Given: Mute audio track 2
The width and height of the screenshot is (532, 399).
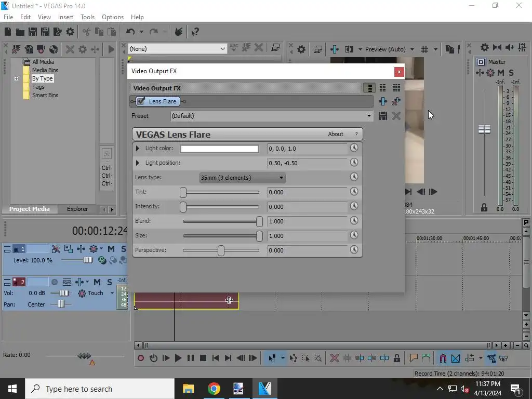Looking at the screenshot, I should point(97,282).
